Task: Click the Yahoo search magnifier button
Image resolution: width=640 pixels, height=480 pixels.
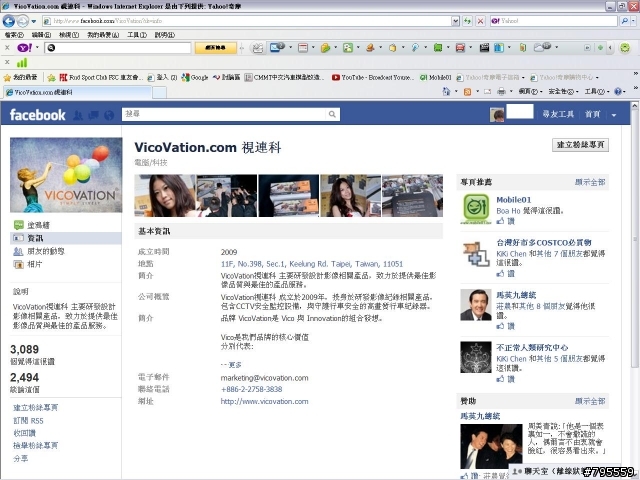Action: click(624, 21)
